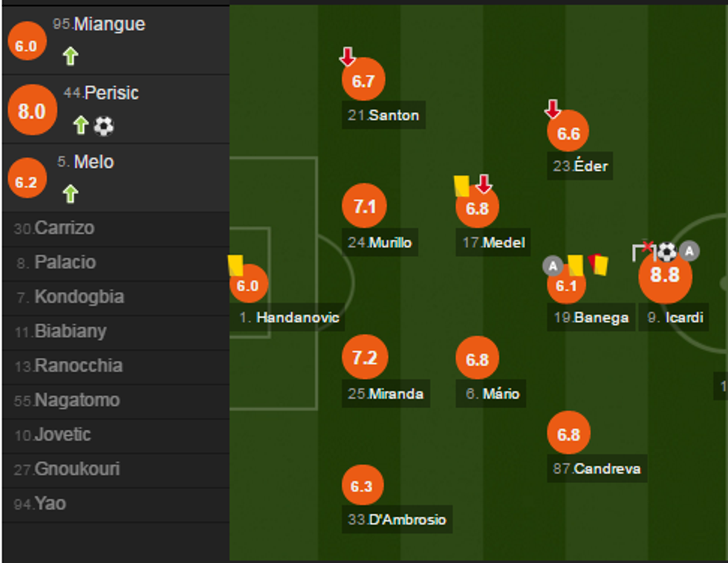Click Miangue's green substitution arrow
This screenshot has height=563, width=728.
[x=71, y=56]
